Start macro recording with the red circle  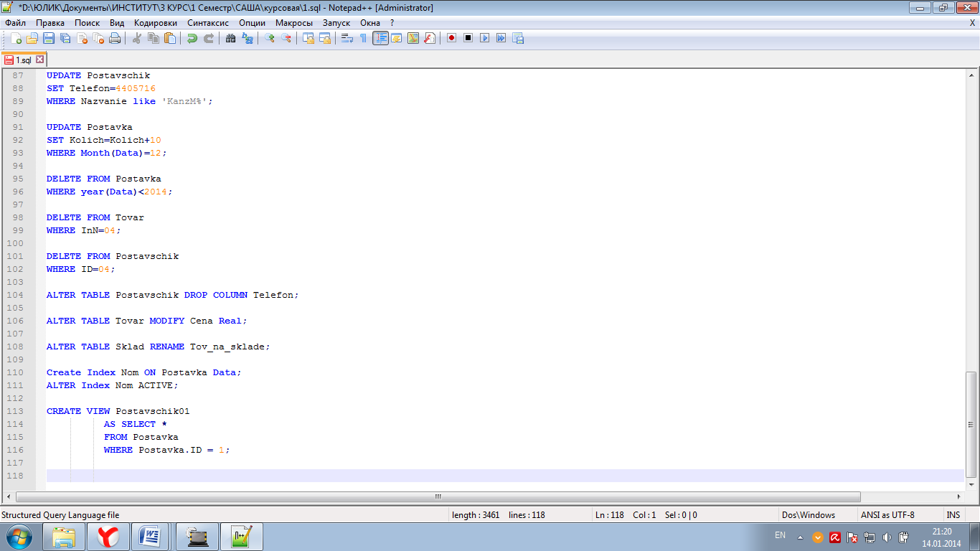tap(451, 38)
